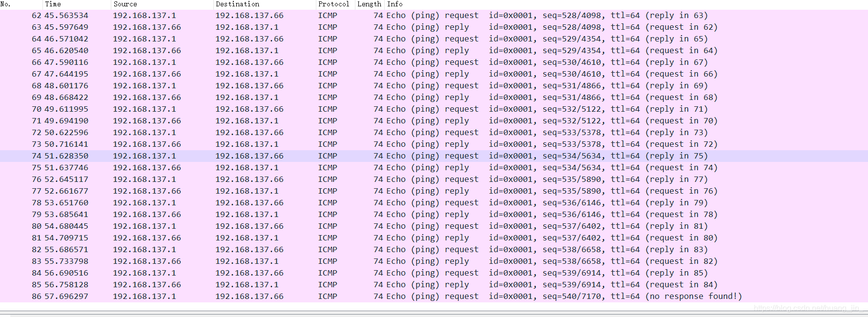Click the Length column header

point(370,4)
